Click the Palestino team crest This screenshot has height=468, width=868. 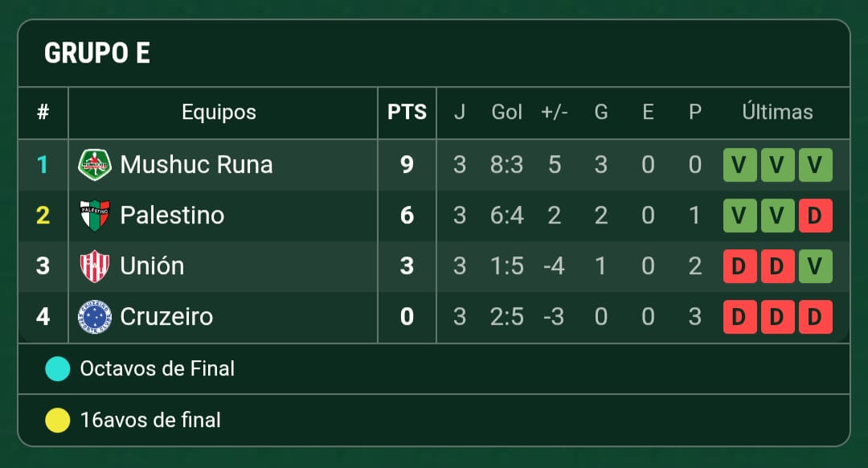point(95,216)
